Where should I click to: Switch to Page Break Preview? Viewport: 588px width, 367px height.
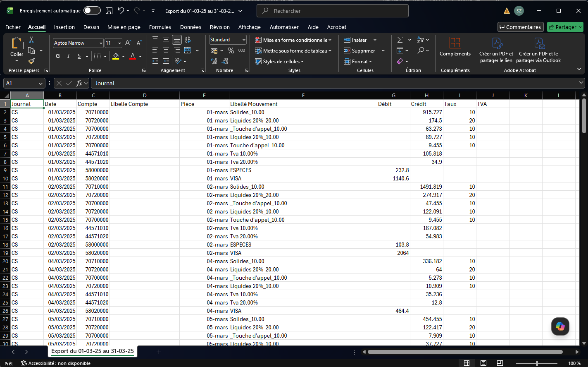[x=500, y=363]
